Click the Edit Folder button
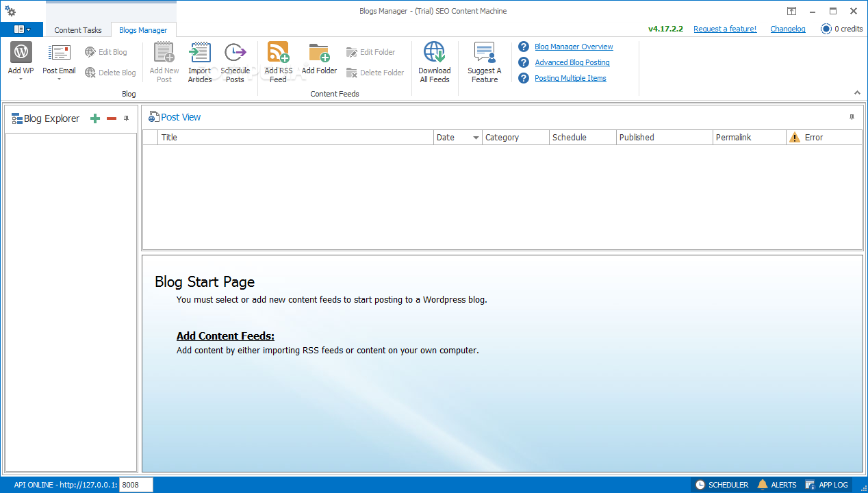The image size is (868, 493). pos(370,52)
